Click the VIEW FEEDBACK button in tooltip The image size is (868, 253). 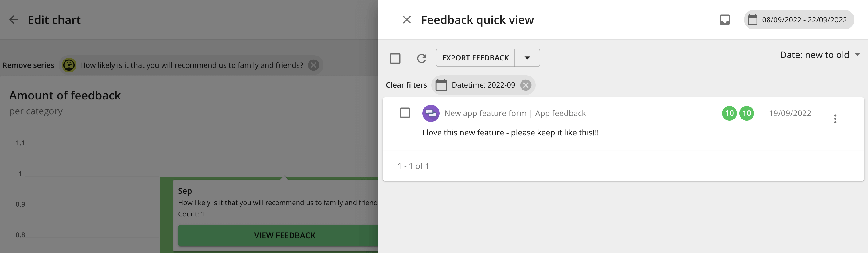coord(284,235)
